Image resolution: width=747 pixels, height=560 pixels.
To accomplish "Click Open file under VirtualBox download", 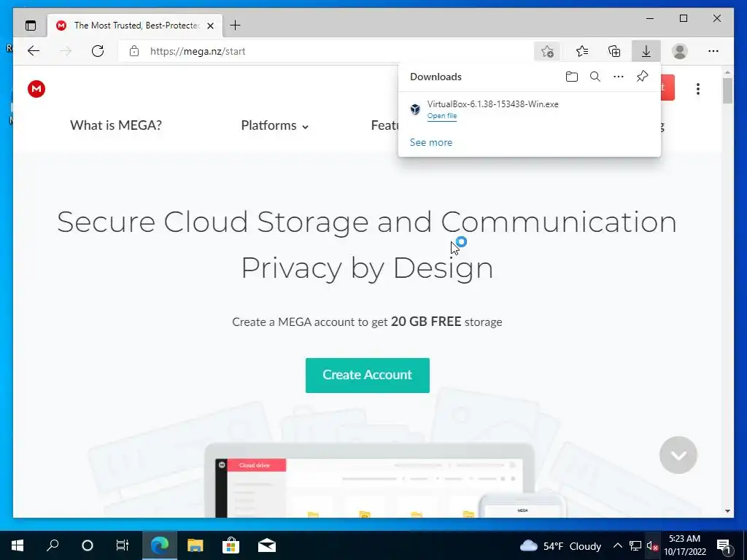I will [441, 116].
